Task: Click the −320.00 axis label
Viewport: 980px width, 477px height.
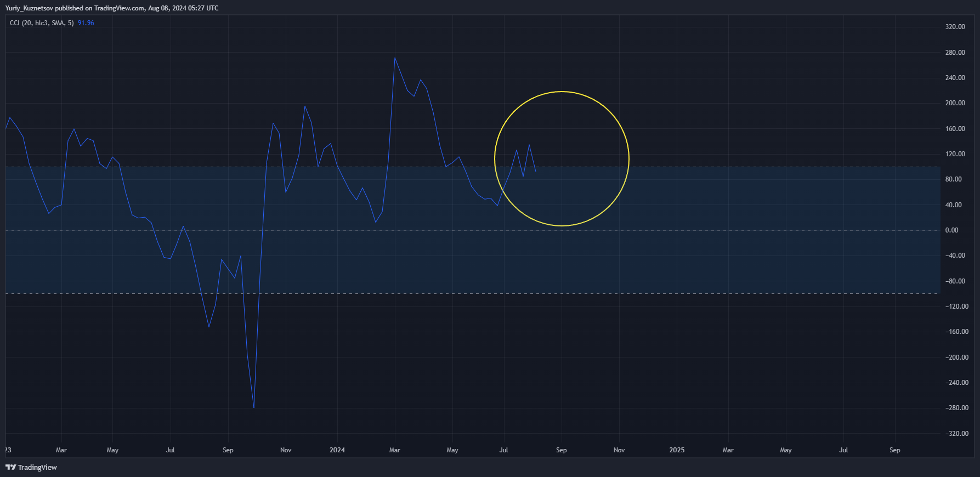Action: [x=956, y=434]
